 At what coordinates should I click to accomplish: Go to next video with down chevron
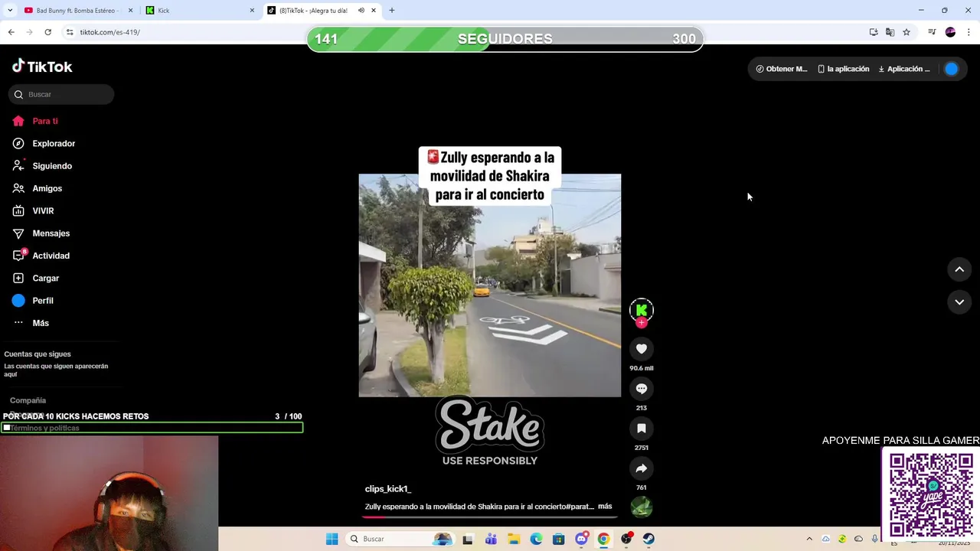pyautogui.click(x=959, y=302)
